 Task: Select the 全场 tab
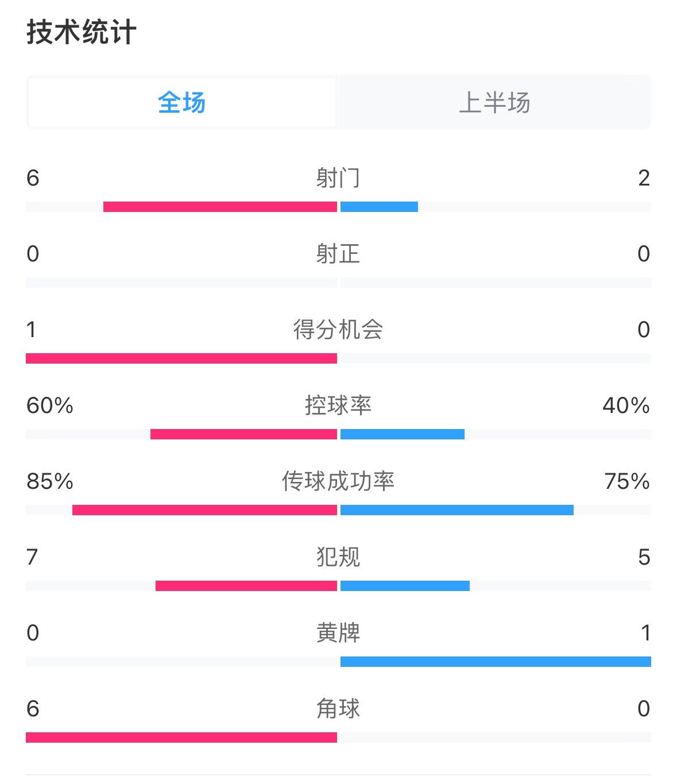tap(181, 102)
